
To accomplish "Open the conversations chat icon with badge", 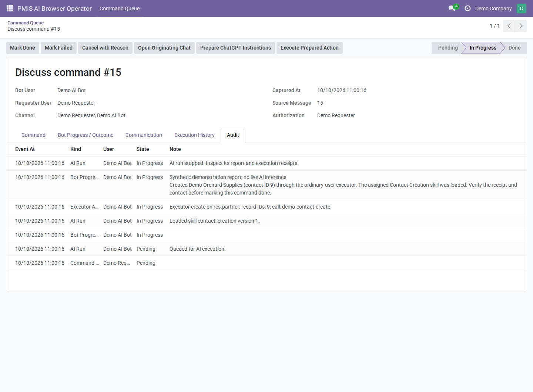I will (452, 8).
